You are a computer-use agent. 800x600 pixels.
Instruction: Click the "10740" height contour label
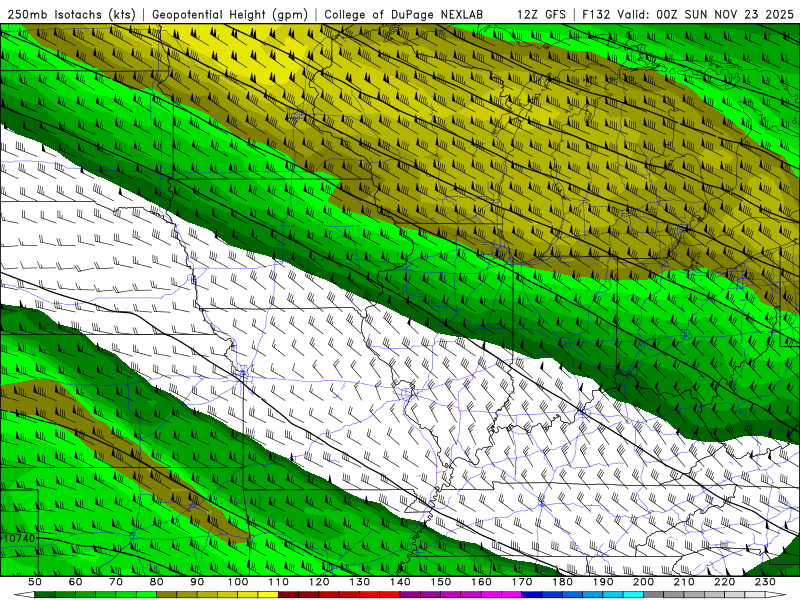click(x=19, y=538)
